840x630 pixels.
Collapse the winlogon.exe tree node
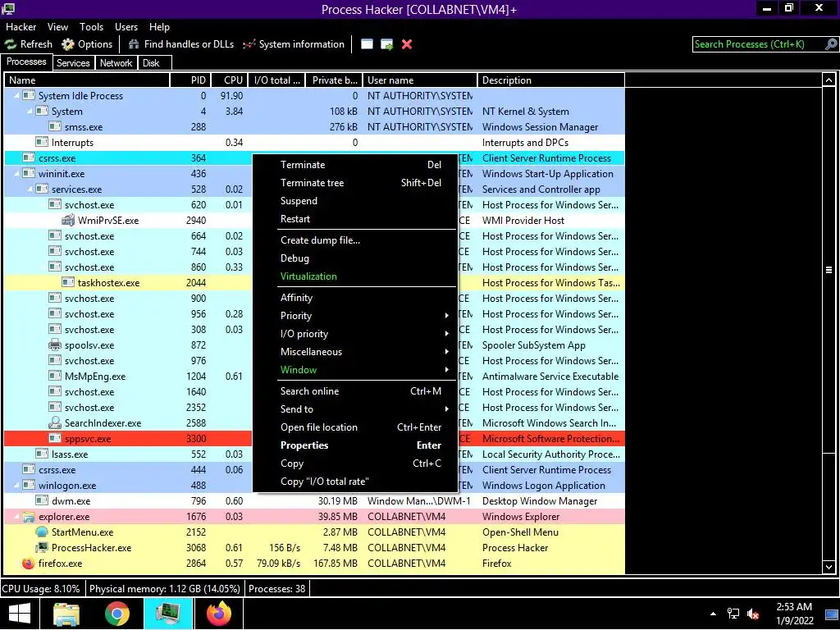coord(16,486)
